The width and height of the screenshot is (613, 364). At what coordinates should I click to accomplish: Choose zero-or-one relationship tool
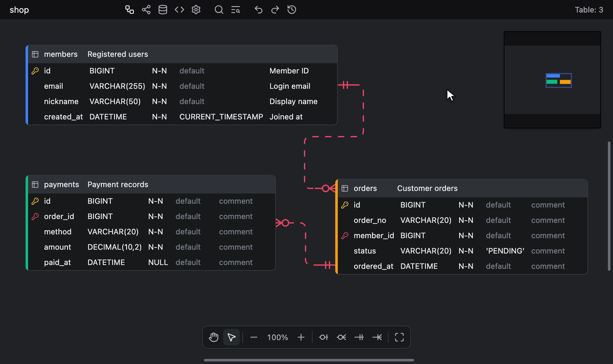[x=323, y=337]
